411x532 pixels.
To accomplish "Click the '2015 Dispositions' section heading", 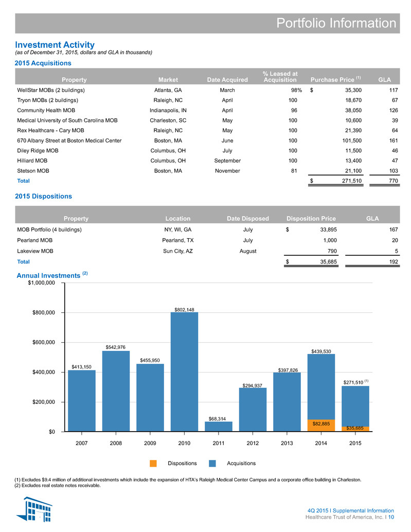I will tap(43, 196).
